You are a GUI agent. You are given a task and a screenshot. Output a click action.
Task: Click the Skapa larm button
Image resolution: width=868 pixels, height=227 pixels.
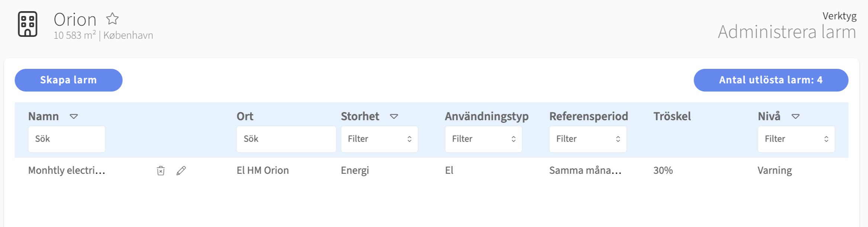point(68,80)
